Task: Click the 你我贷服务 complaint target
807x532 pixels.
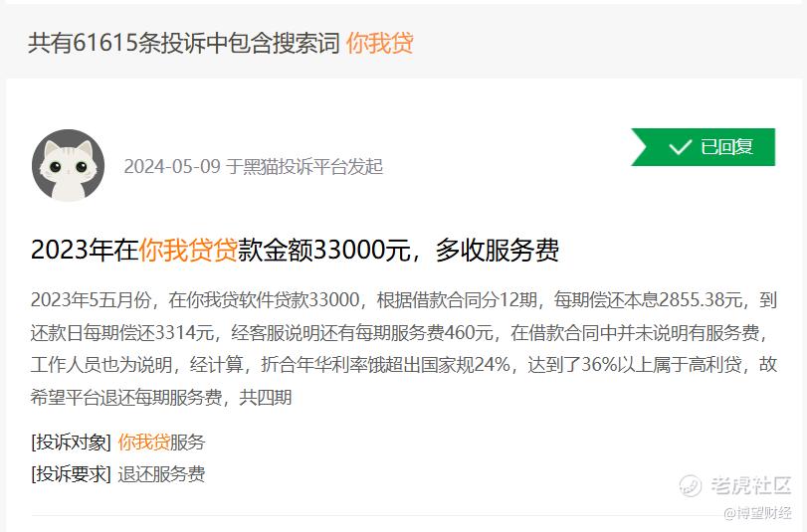Action: (x=161, y=442)
